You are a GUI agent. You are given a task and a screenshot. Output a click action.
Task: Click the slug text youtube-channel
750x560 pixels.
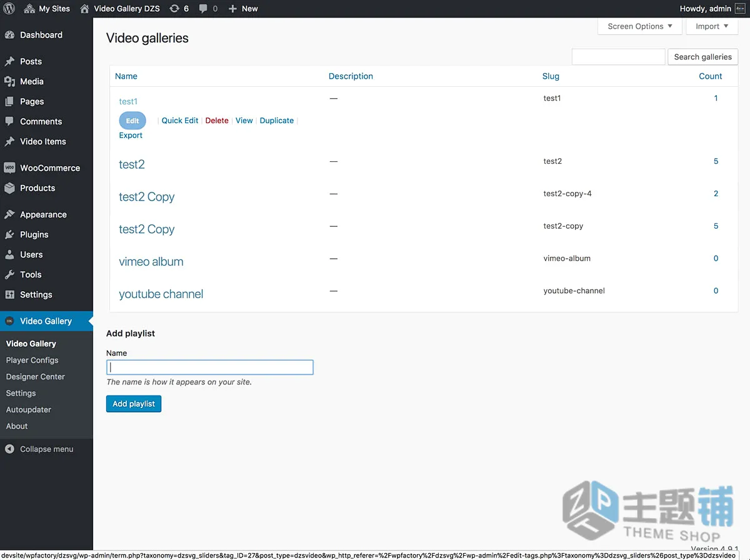coord(574,291)
